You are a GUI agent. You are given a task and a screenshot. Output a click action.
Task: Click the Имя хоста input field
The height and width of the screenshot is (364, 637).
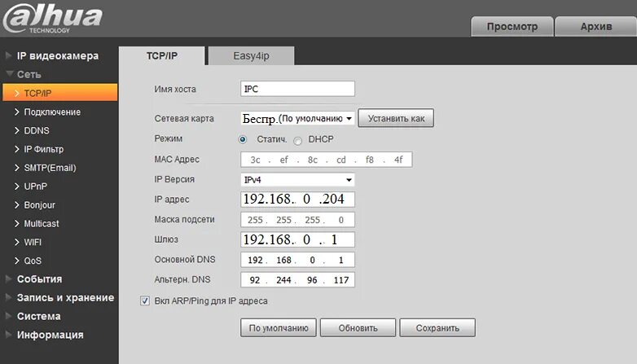pyautogui.click(x=297, y=89)
